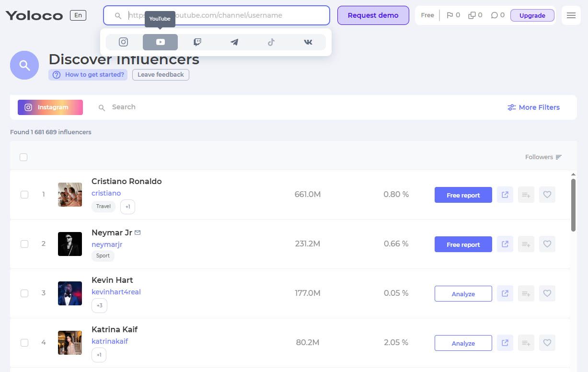Click the Request demo button

(x=373, y=15)
